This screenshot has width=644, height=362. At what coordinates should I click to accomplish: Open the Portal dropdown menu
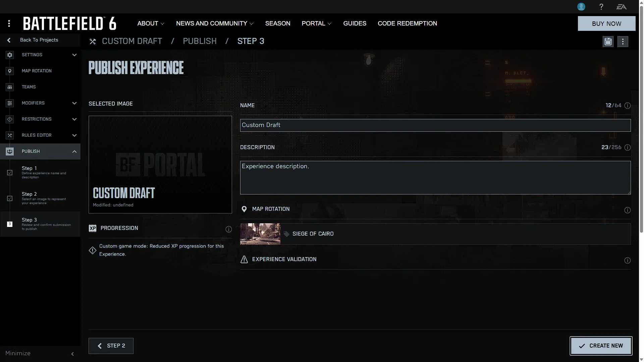click(x=316, y=23)
